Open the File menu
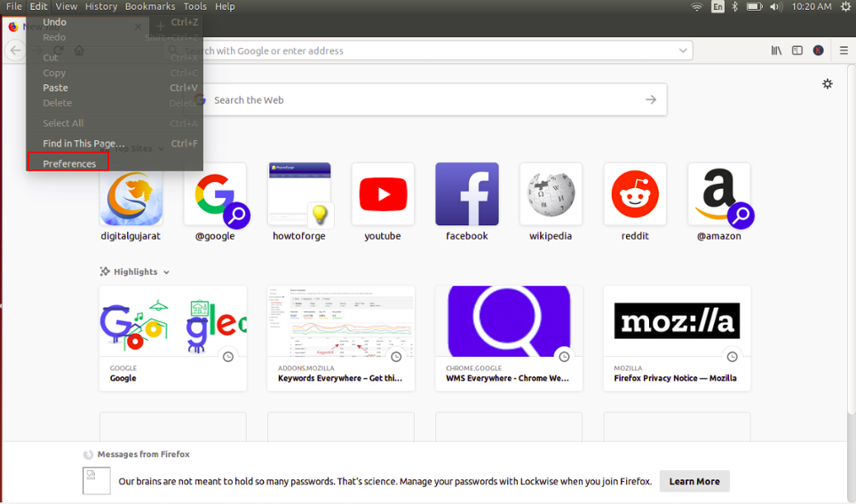856x504 pixels. [13, 6]
